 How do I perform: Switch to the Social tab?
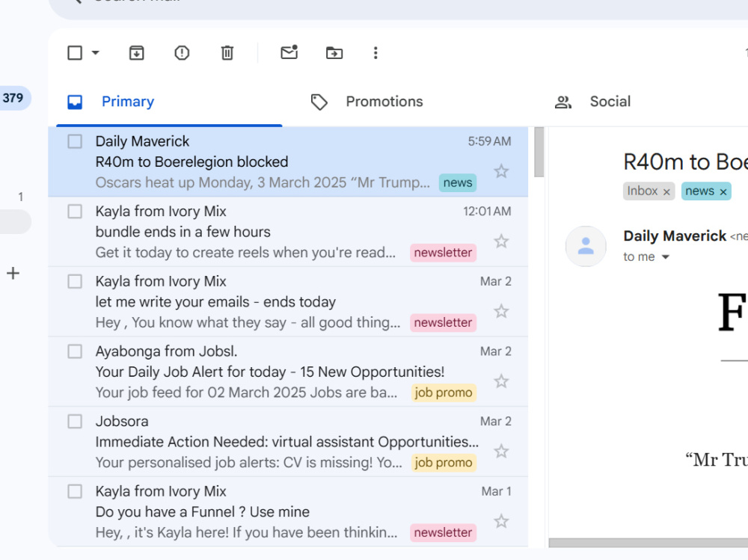click(x=610, y=102)
